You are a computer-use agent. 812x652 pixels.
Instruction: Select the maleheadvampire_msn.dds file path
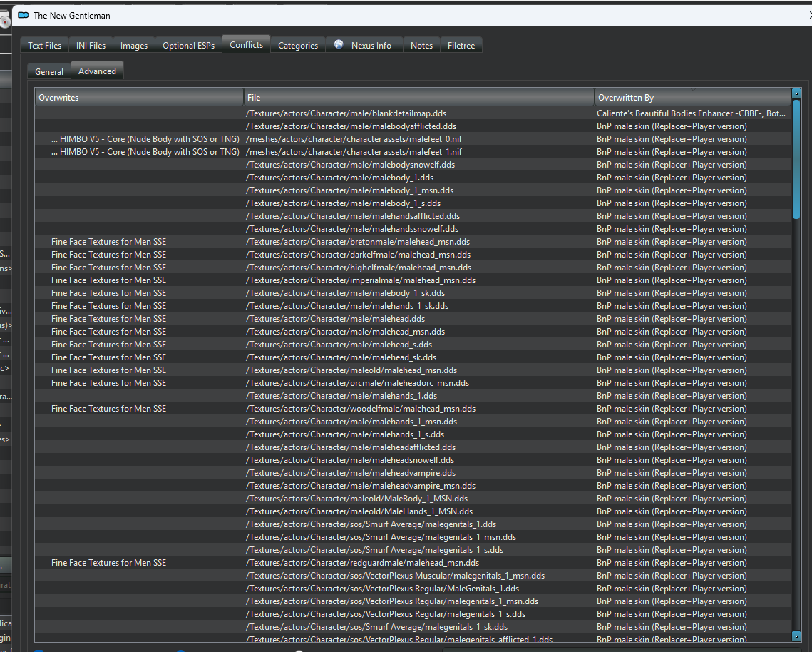tap(361, 486)
